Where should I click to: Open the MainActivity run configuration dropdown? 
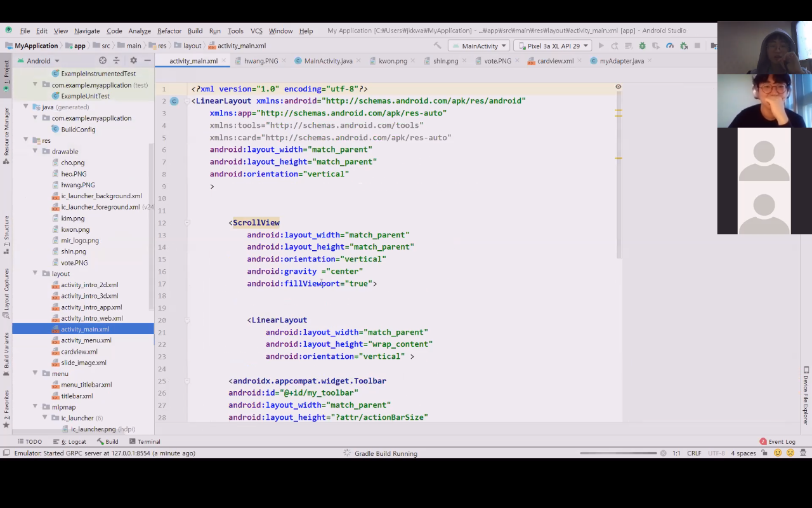click(479, 46)
